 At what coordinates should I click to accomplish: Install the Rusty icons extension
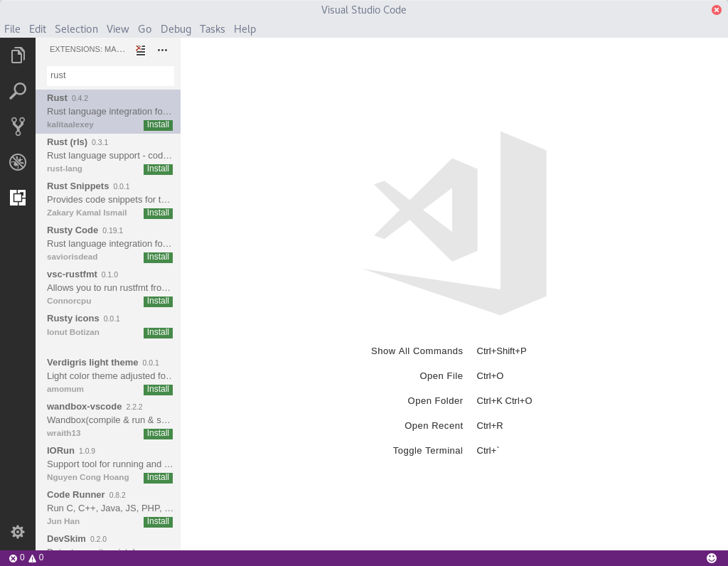point(158,333)
